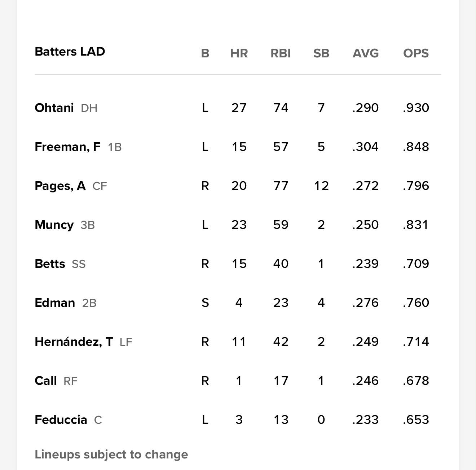
Task: Open Hernández, T player profile
Action: coord(74,341)
